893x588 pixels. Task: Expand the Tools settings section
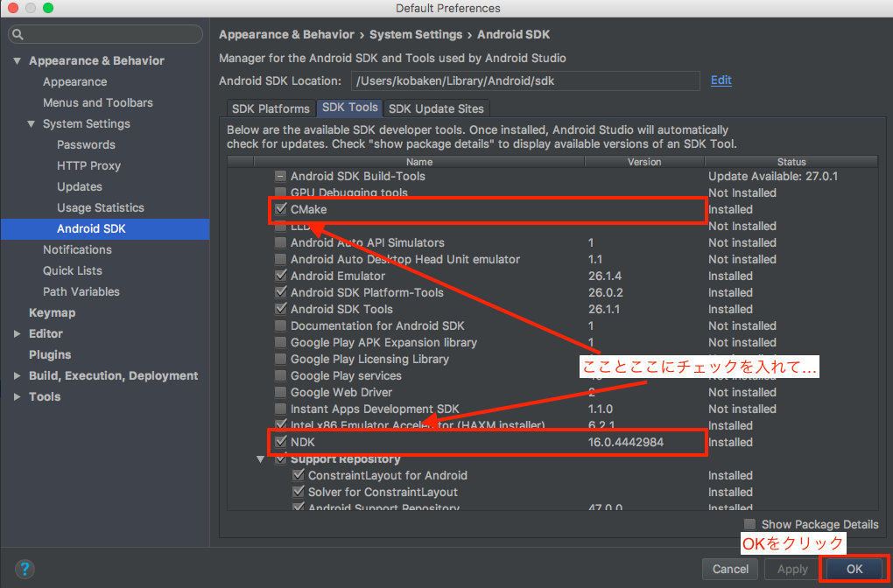click(x=18, y=396)
